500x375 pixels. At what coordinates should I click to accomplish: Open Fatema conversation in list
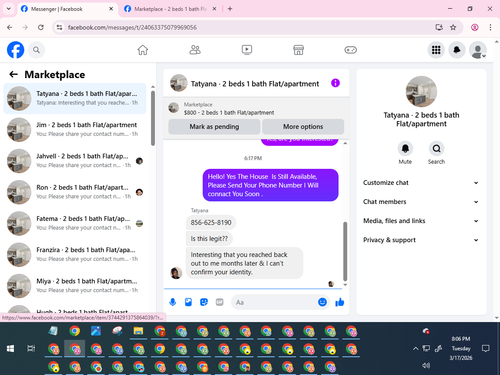75,223
